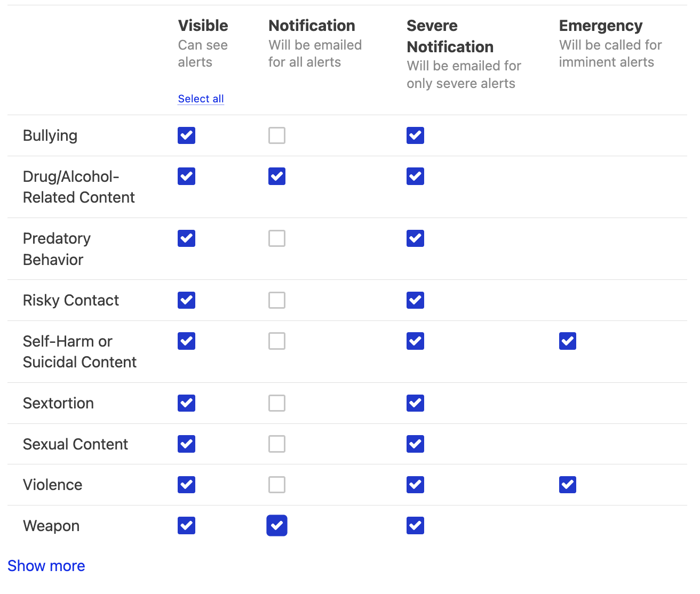Toggle Severe Notification for Weapon
This screenshot has height=594, width=700.
tap(415, 526)
